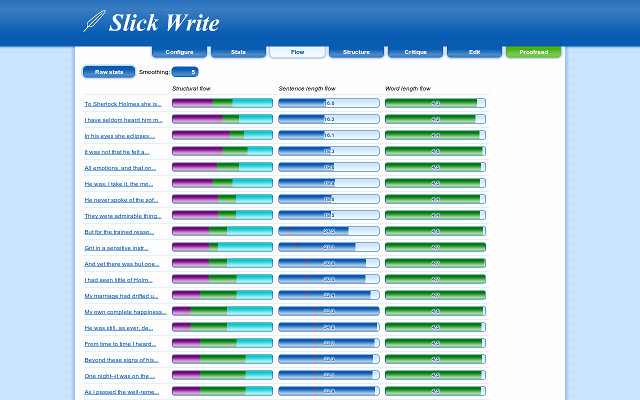Switch to the Stats tab
This screenshot has height=400, width=640.
pos(238,52)
